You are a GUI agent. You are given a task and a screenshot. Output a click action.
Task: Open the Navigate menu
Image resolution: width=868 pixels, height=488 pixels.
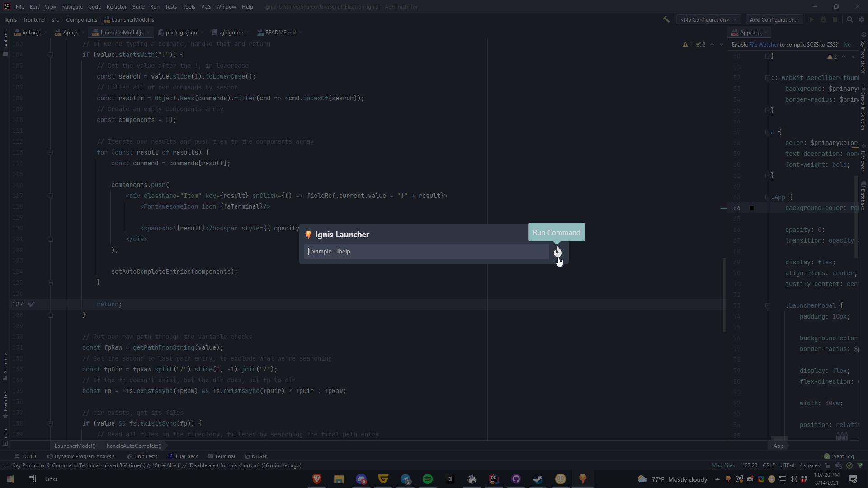tap(72, 7)
